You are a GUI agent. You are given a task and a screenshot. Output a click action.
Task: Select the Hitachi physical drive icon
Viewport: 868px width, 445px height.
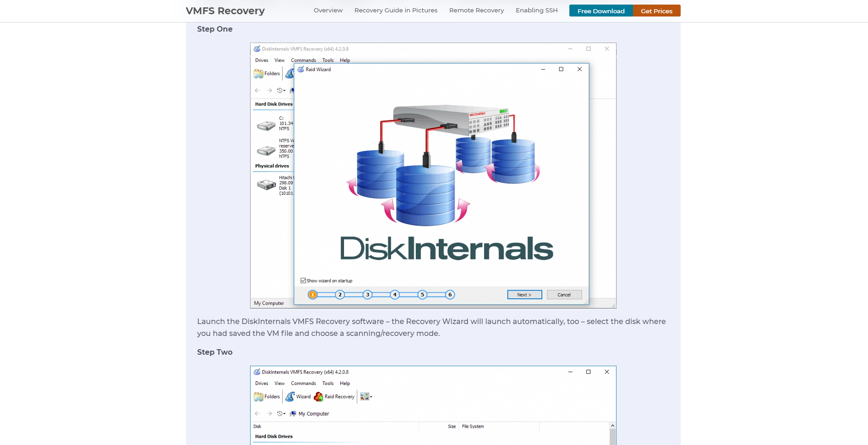pyautogui.click(x=266, y=184)
